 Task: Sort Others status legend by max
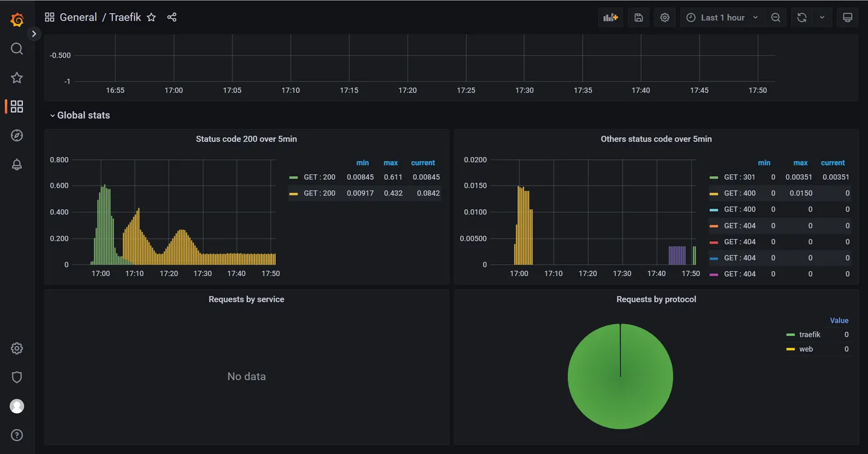(800, 162)
